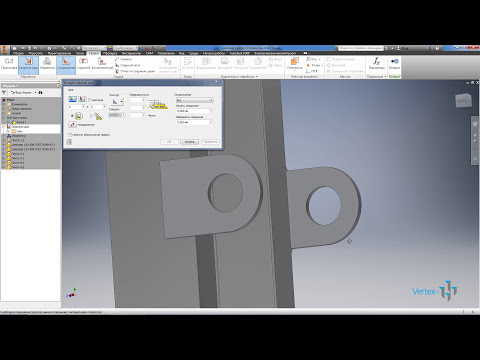Click the left lug hole in model
Viewport: 480px width, 360px height.
226,193
